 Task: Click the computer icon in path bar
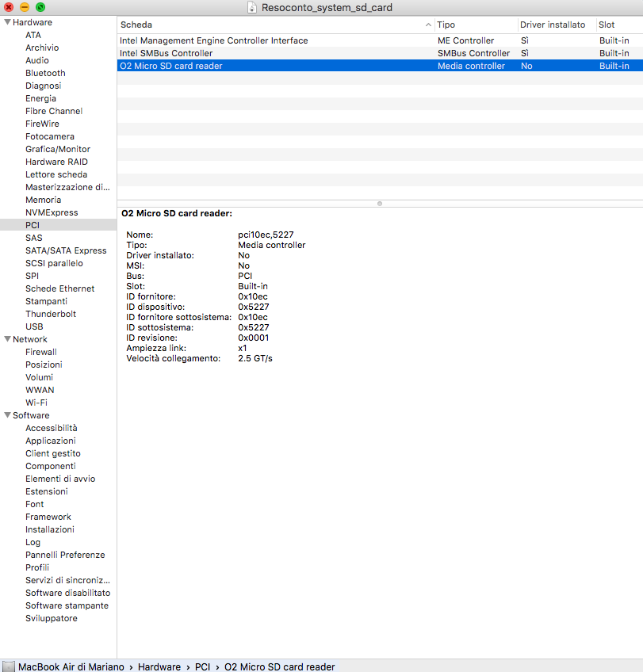pyautogui.click(x=9, y=666)
